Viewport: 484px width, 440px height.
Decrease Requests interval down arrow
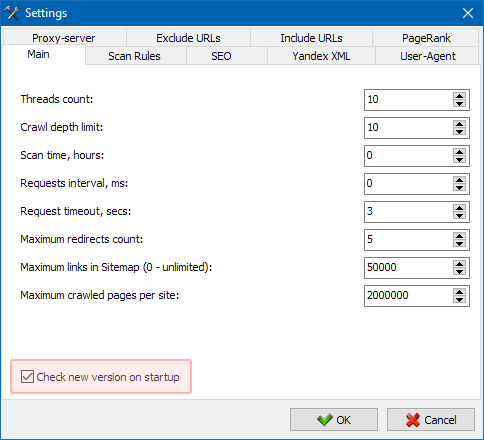pos(459,188)
